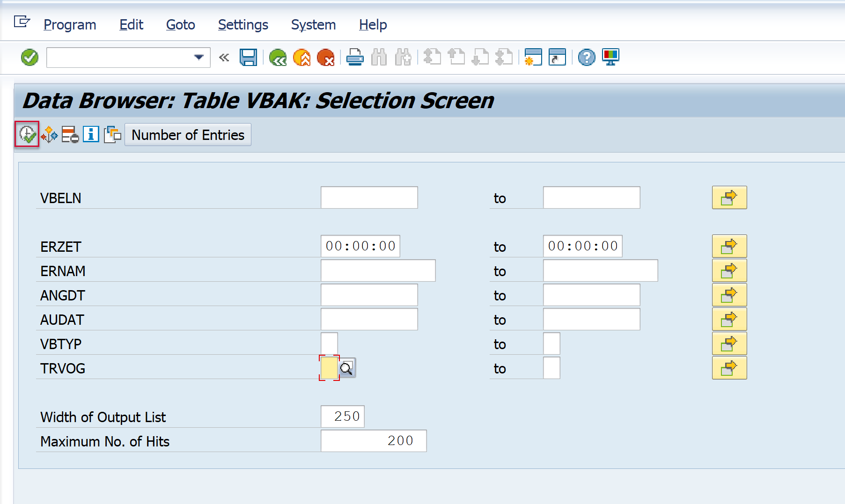Open multiple selection for ERZET
The height and width of the screenshot is (504, 845).
point(729,246)
